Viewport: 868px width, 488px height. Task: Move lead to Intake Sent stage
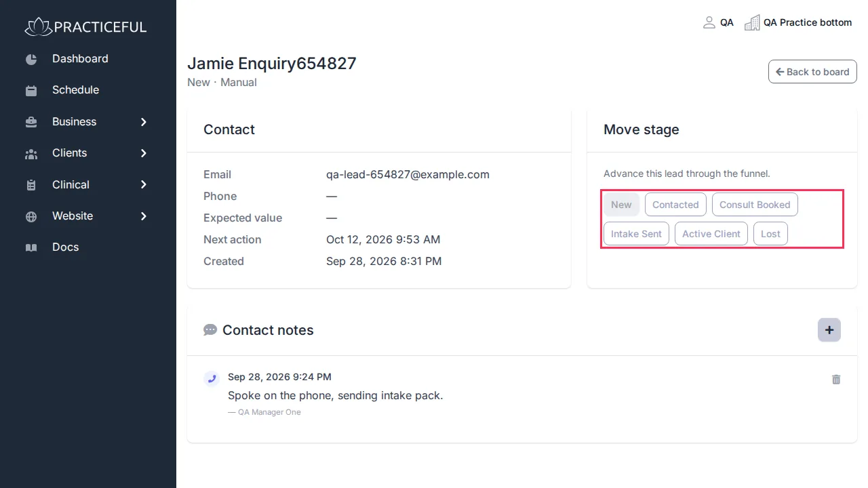(x=636, y=234)
